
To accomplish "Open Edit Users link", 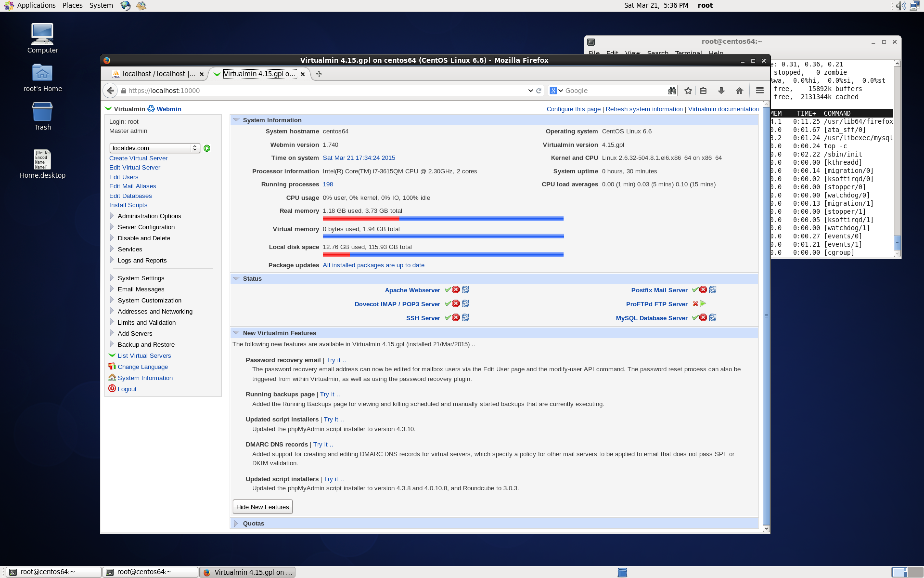I will pyautogui.click(x=124, y=177).
